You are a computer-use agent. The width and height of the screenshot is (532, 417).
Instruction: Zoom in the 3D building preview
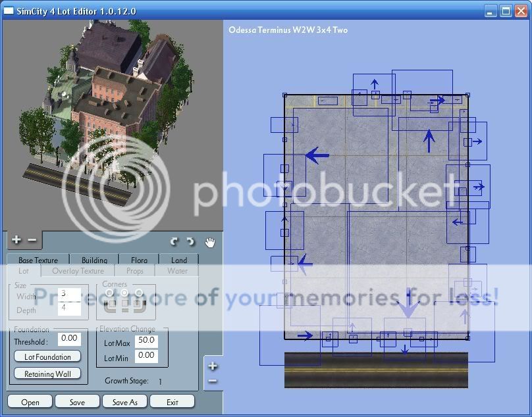click(16, 239)
